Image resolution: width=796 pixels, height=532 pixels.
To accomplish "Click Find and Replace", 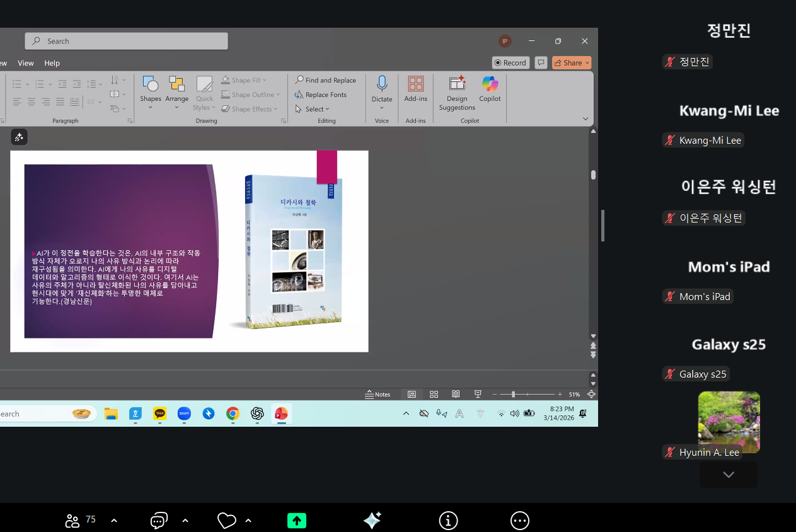I will 326,80.
